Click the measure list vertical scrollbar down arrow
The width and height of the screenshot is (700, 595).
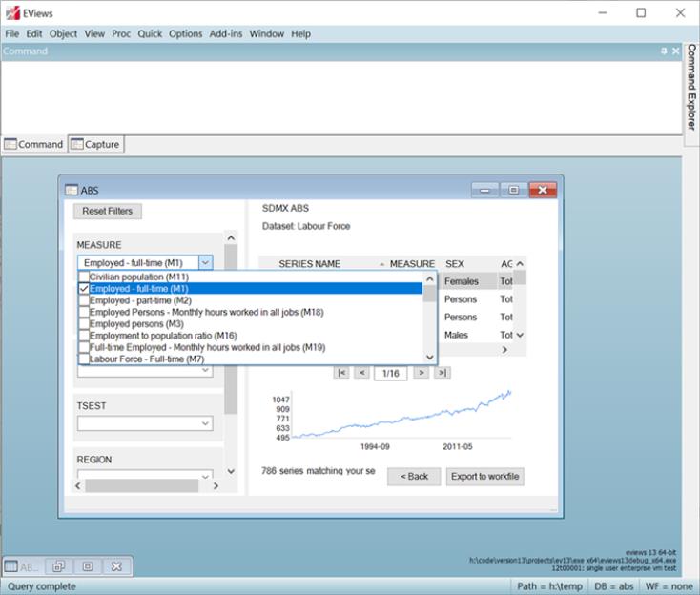429,358
